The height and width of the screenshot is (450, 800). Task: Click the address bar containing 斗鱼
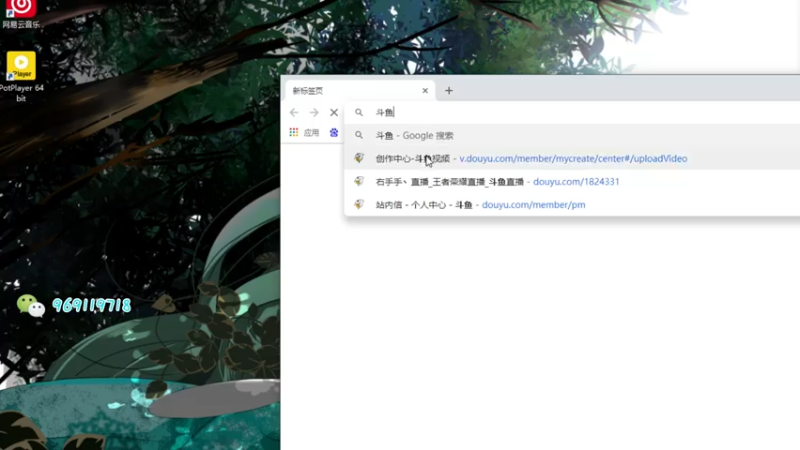click(572, 112)
